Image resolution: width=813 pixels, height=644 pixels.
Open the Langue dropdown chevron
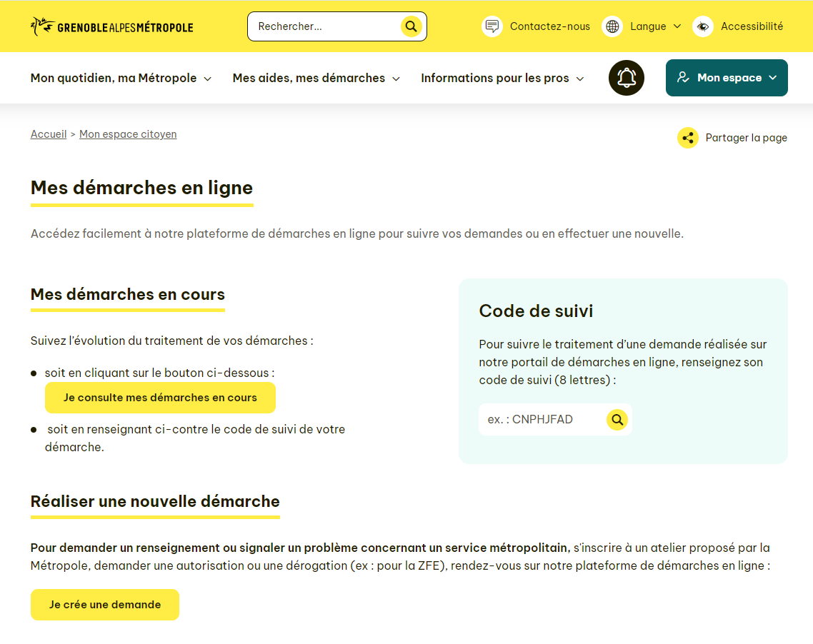[677, 26]
